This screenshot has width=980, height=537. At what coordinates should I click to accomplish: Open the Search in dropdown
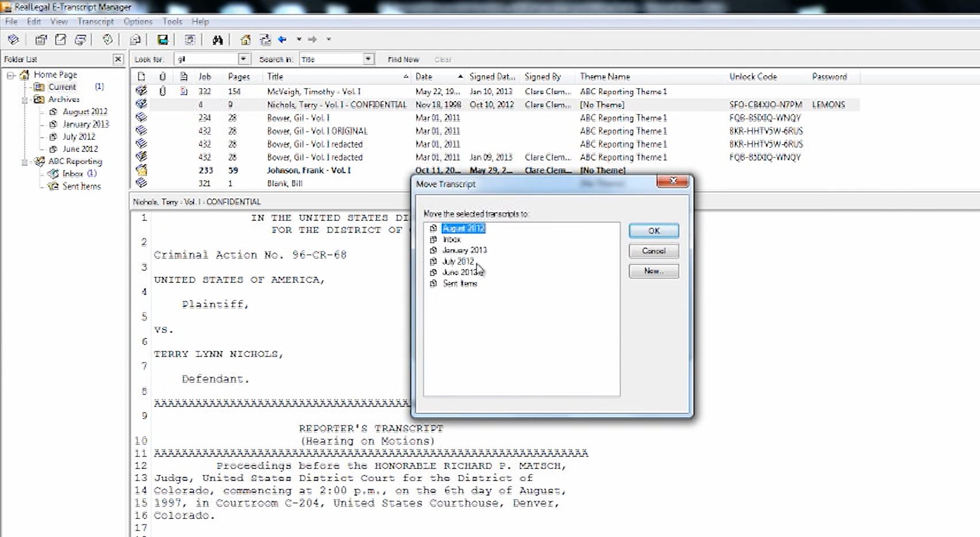(368, 59)
